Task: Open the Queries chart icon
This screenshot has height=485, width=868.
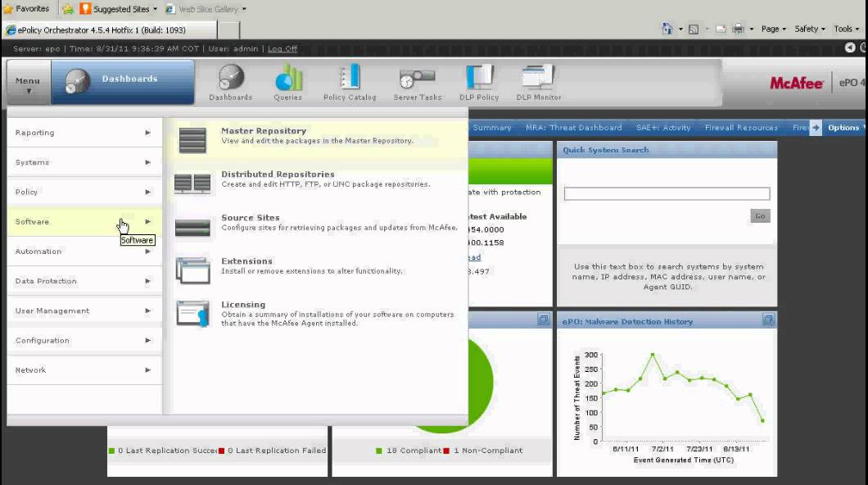Action: click(x=288, y=78)
